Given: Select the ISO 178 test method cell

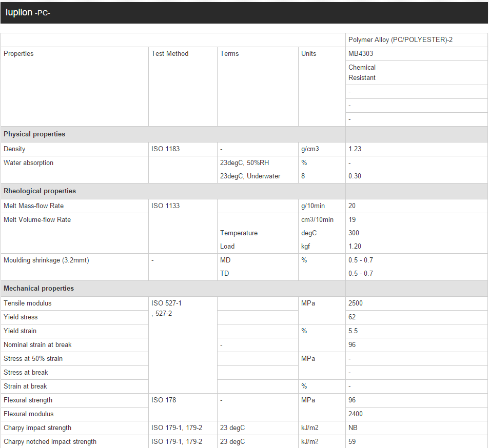Looking at the screenshot, I should point(164,400).
